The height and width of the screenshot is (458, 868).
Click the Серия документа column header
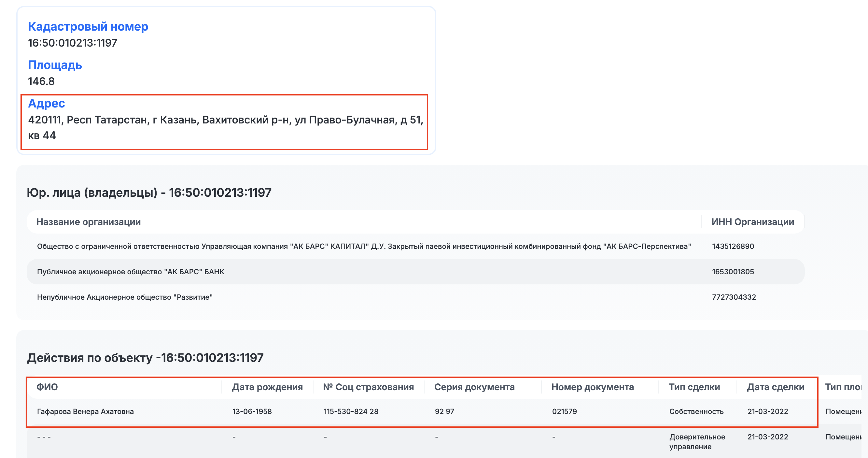point(474,387)
